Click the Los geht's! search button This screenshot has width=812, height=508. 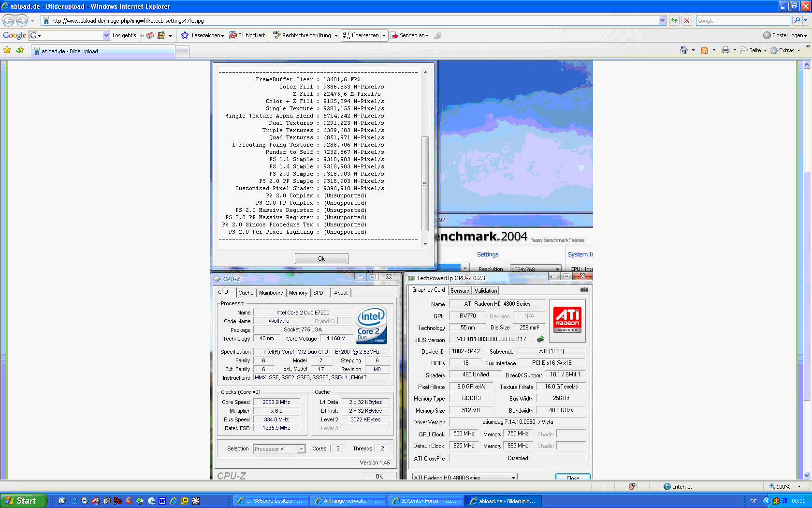[x=125, y=35]
